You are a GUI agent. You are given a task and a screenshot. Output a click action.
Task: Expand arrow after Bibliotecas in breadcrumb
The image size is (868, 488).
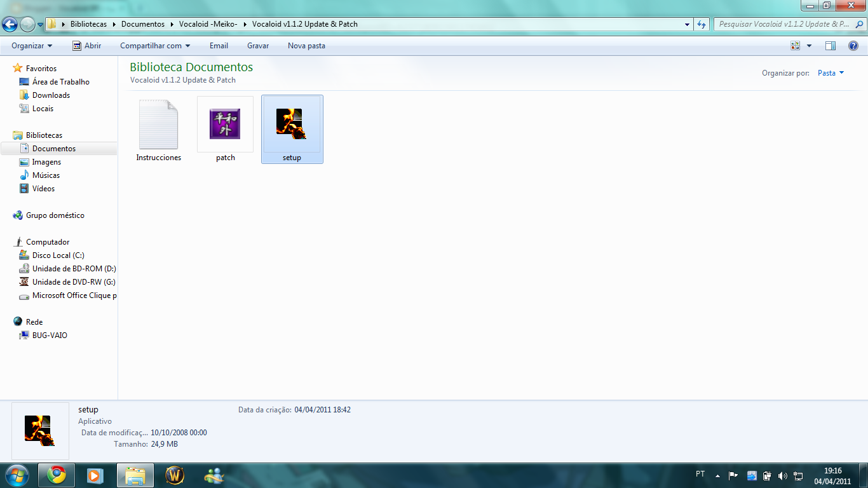pos(114,24)
